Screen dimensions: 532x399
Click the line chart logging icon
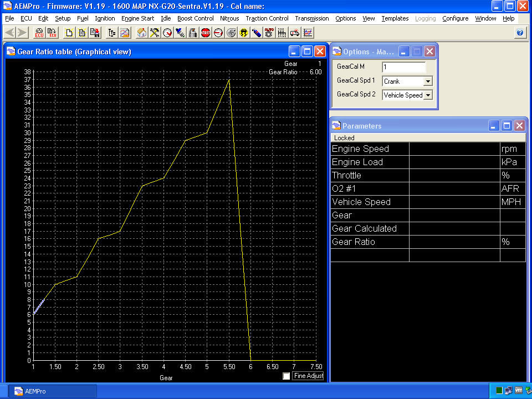coord(308,33)
